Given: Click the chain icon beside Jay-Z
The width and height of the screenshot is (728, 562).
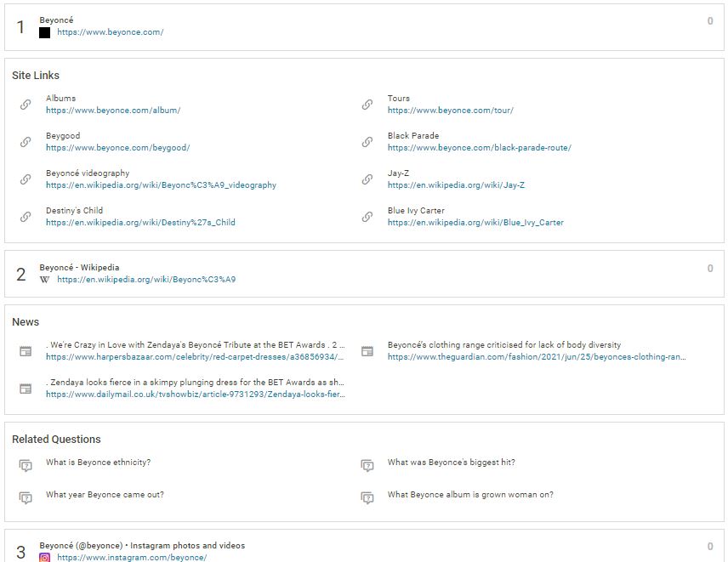Looking at the screenshot, I should click(367, 179).
